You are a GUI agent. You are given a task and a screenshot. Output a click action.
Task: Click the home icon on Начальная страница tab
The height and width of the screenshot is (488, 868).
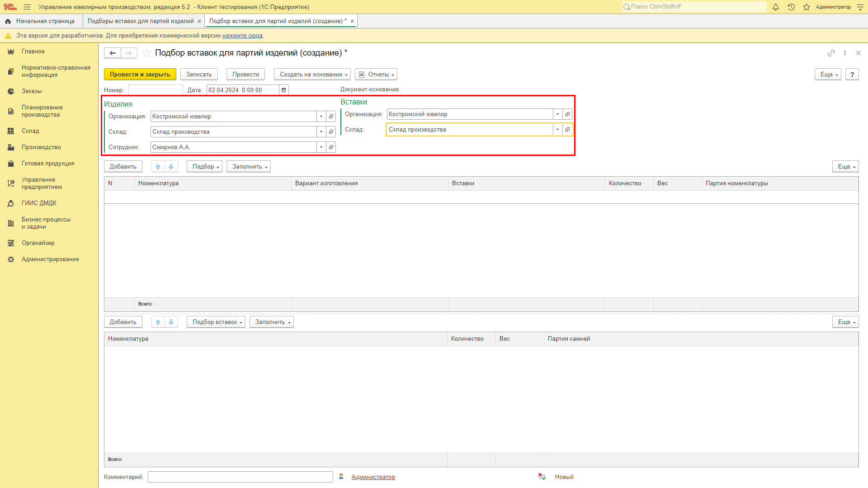coord(8,21)
